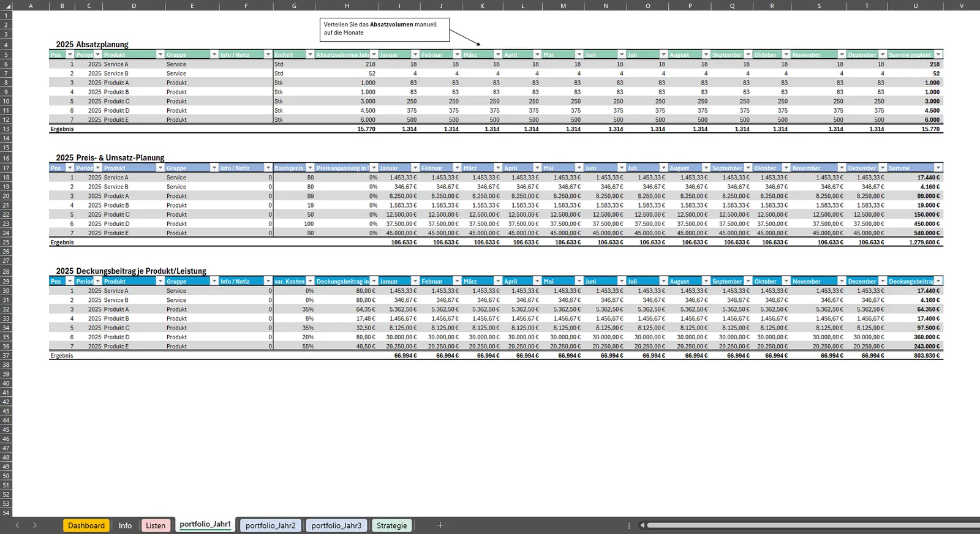Viewport: 980px width, 534px height.
Task: Select Deckungsbeitrag value 64,35 € of Produkt A
Action: tap(347, 309)
